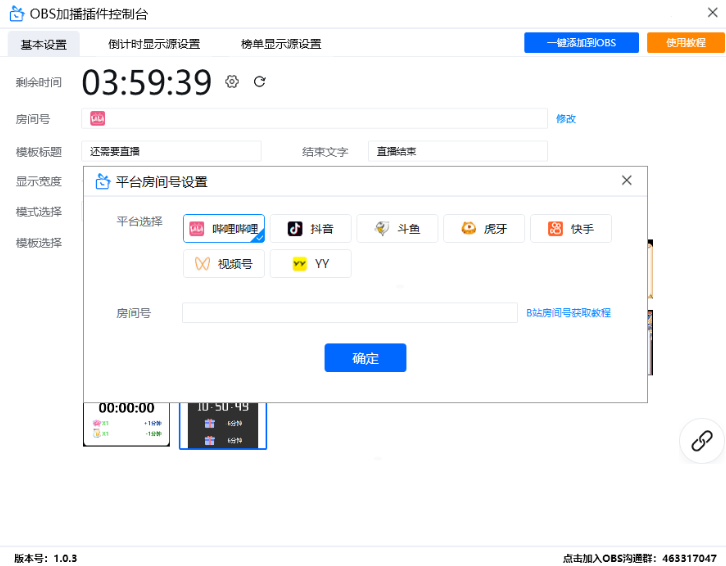
Task: Select the 哔哩哔哩 platform option
Action: (224, 229)
